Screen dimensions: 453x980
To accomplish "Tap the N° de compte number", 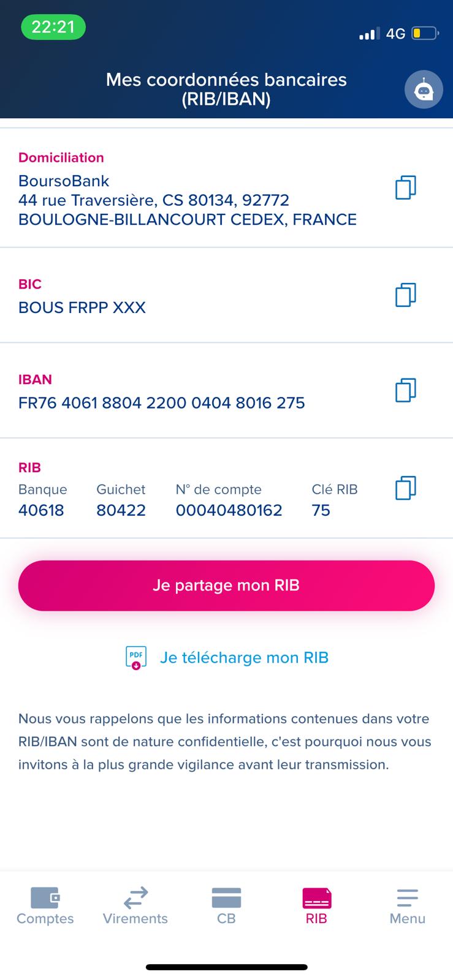I will tap(229, 510).
